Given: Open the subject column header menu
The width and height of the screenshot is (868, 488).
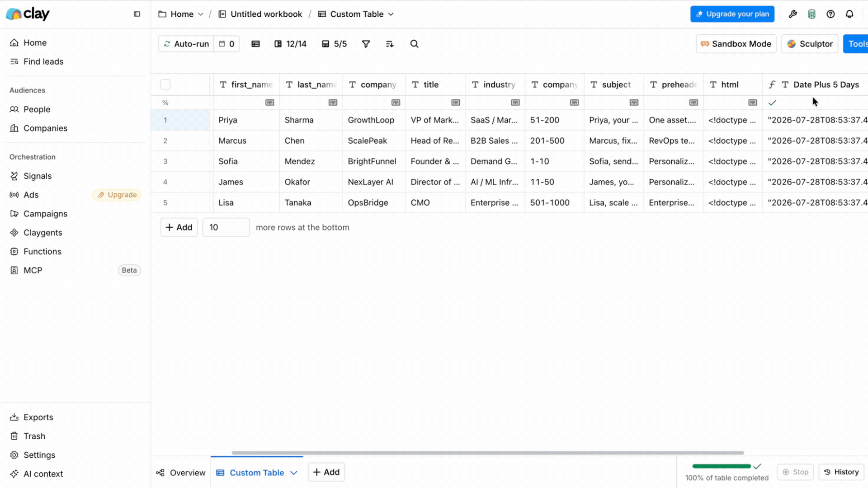Looking at the screenshot, I should (614, 84).
